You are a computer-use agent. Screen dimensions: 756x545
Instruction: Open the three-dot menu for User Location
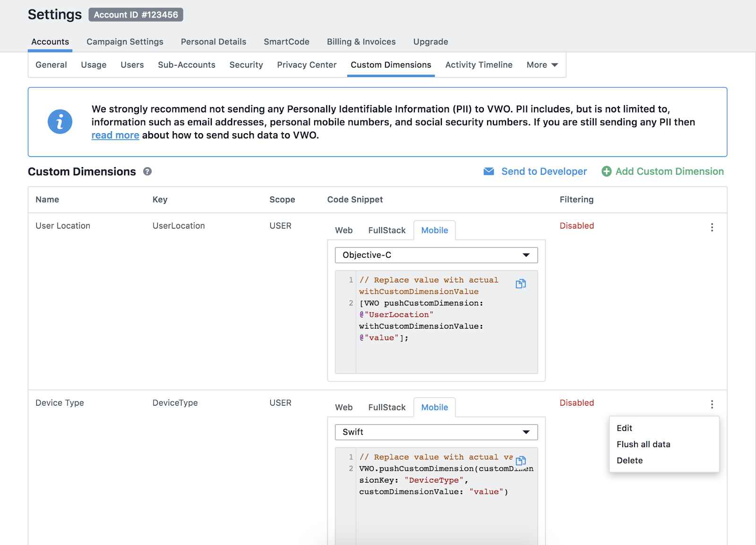tap(712, 228)
